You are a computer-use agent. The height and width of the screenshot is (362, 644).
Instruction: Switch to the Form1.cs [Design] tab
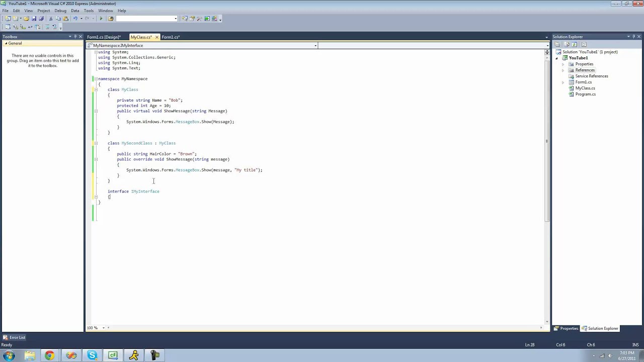click(x=103, y=37)
